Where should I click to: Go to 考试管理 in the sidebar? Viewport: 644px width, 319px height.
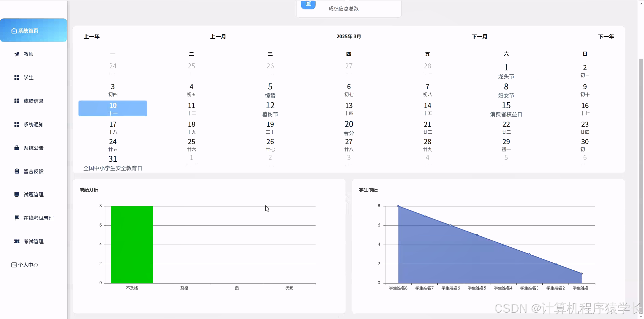point(34,241)
